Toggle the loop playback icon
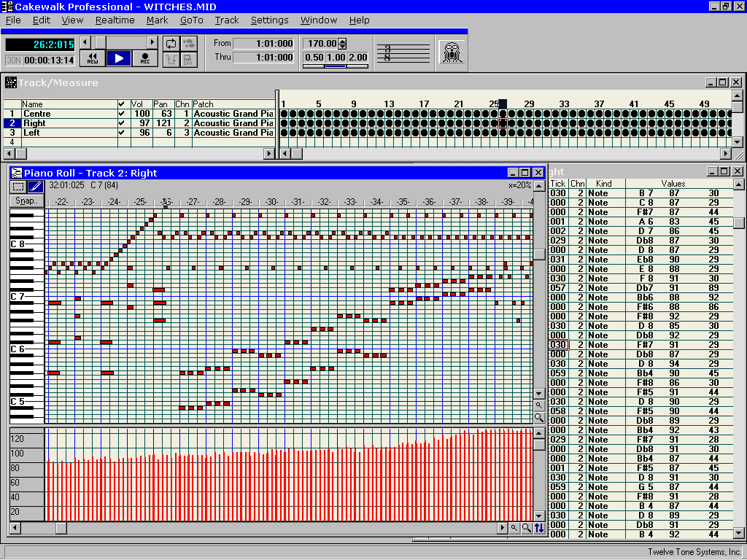The width and height of the screenshot is (747, 560). (171, 44)
